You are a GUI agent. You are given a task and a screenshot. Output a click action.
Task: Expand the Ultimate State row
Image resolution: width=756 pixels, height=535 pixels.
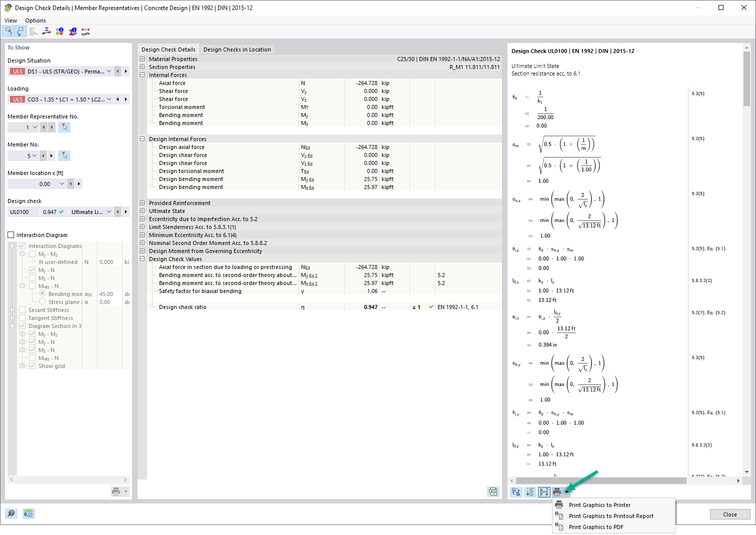point(142,211)
